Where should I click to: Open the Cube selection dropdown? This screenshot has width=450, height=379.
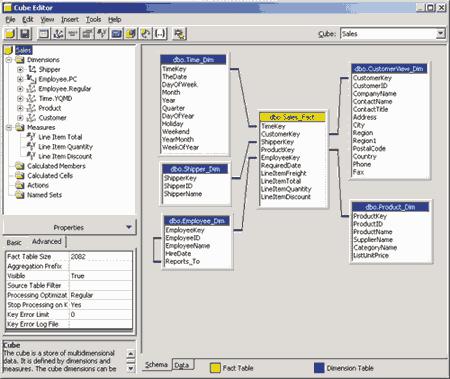pyautogui.click(x=440, y=34)
